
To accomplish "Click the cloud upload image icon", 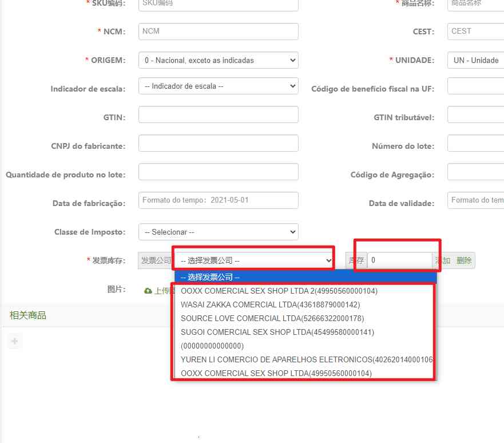I will pos(148,291).
